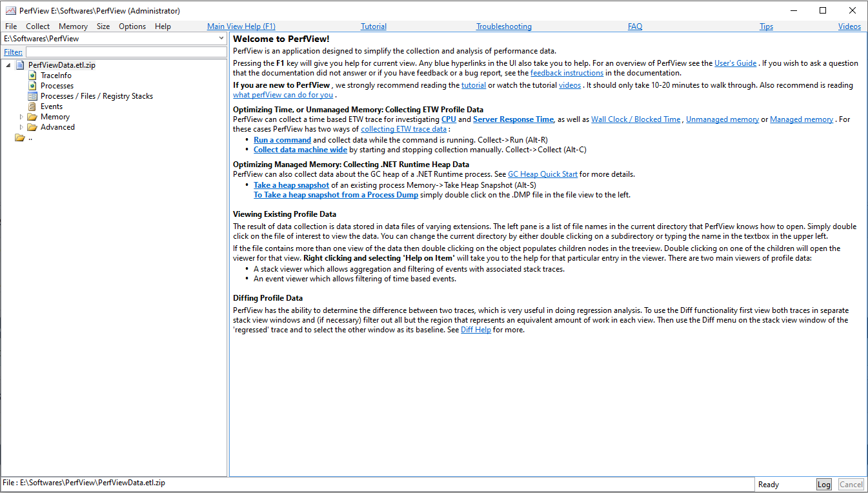Open the Collect menu
Image resolution: width=868 pixels, height=493 pixels.
point(37,26)
